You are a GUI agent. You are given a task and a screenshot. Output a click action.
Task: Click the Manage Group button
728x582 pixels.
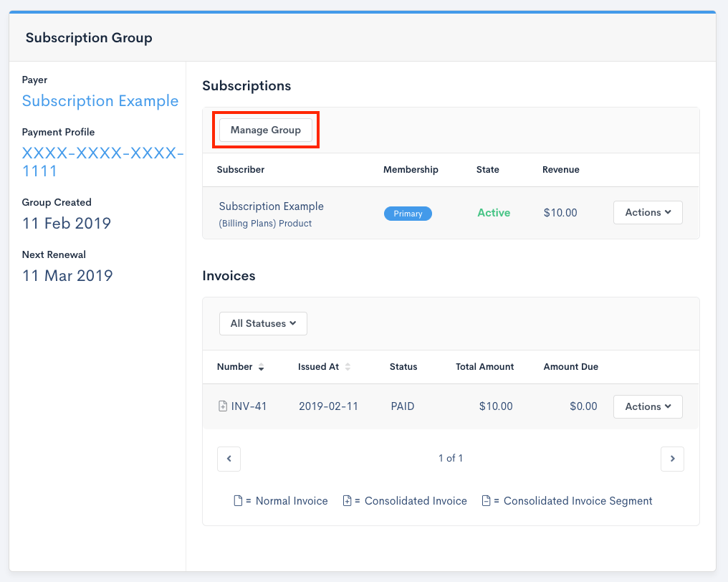click(265, 130)
